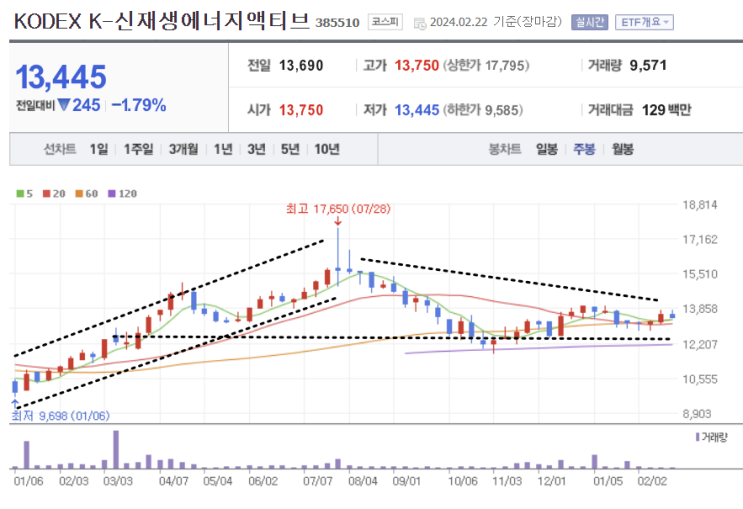743x509 pixels.
Task: Click the 저가 value 13,445
Action: coord(417,110)
